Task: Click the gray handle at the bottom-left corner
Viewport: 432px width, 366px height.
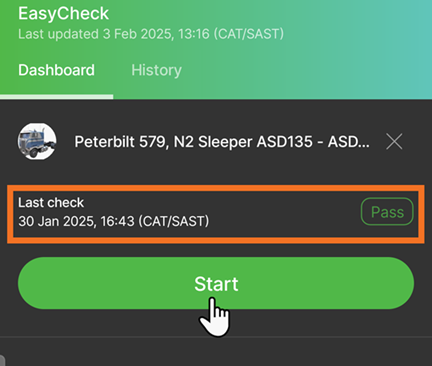Action: pos(2,361)
